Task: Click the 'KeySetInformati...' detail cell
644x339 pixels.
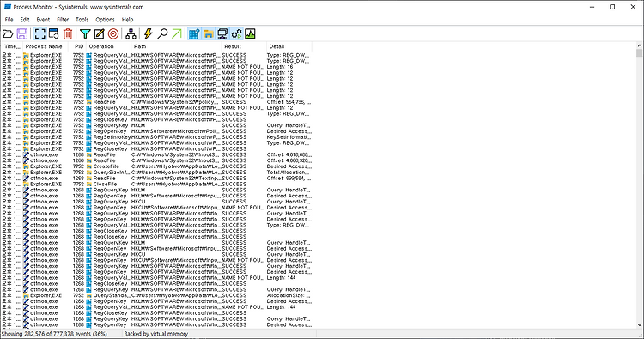Action: [289, 137]
